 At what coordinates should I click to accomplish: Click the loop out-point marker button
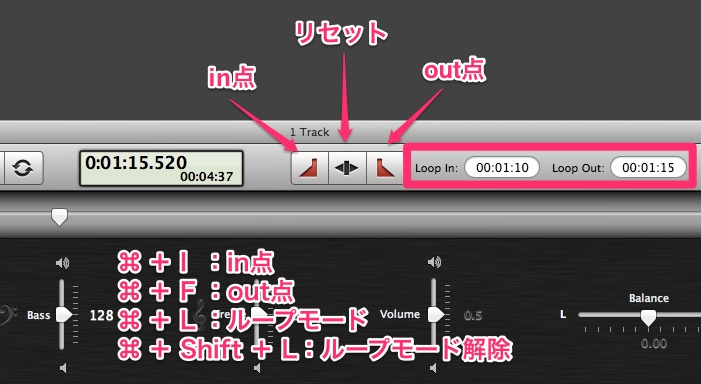pos(384,168)
